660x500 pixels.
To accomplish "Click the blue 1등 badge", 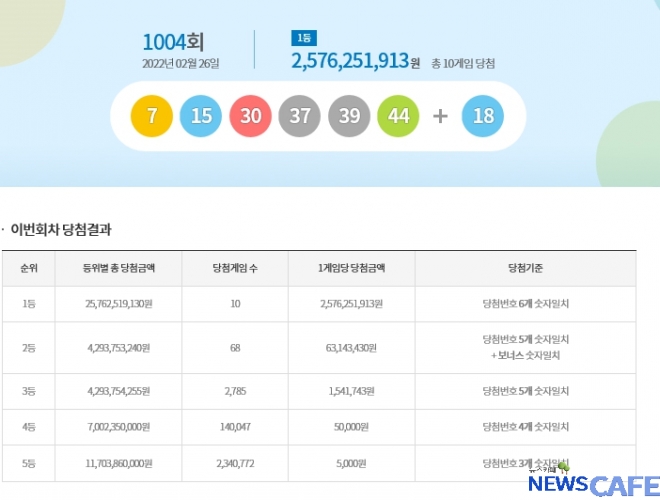I will 303,38.
